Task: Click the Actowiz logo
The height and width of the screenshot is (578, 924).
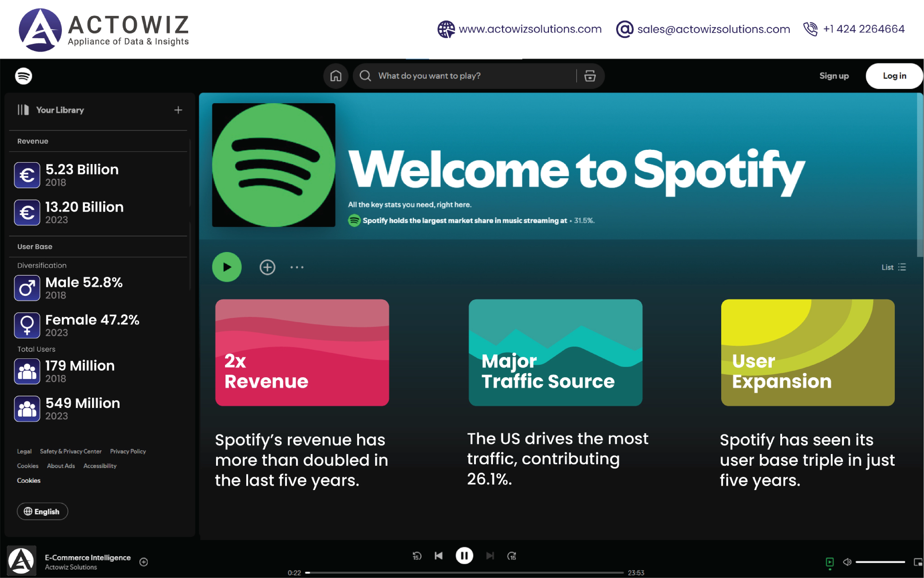Action: 104,30
